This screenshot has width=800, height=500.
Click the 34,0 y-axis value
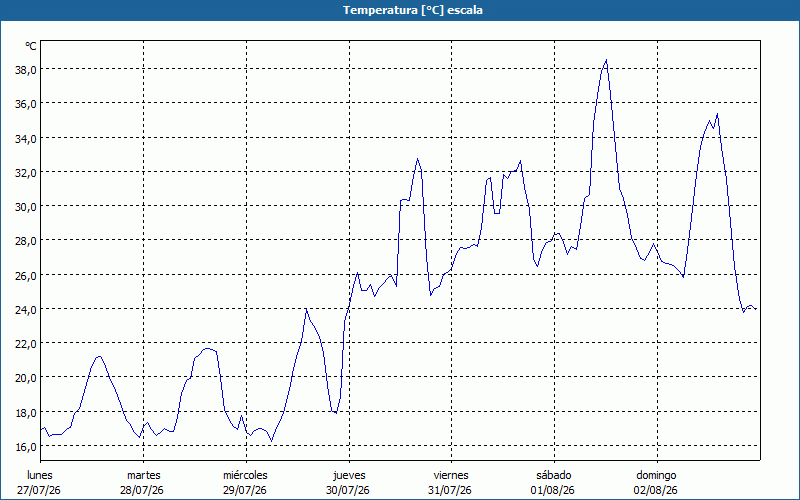tap(26, 139)
